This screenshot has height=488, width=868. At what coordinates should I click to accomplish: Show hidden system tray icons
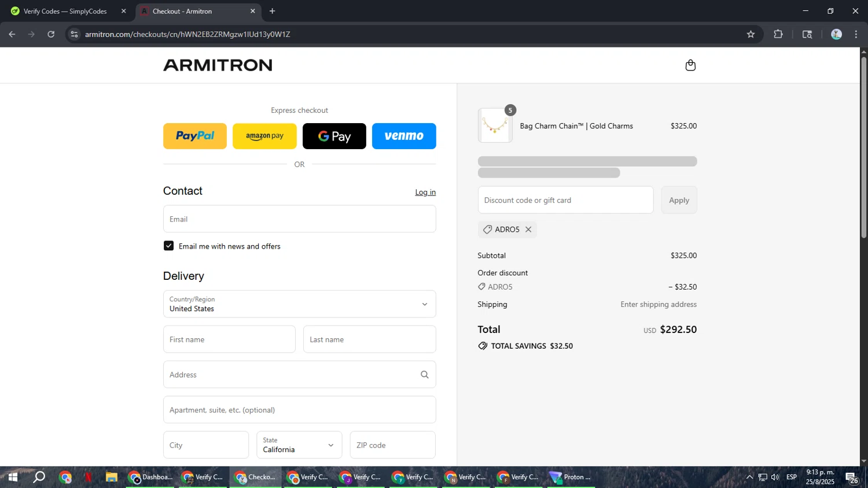click(749, 477)
